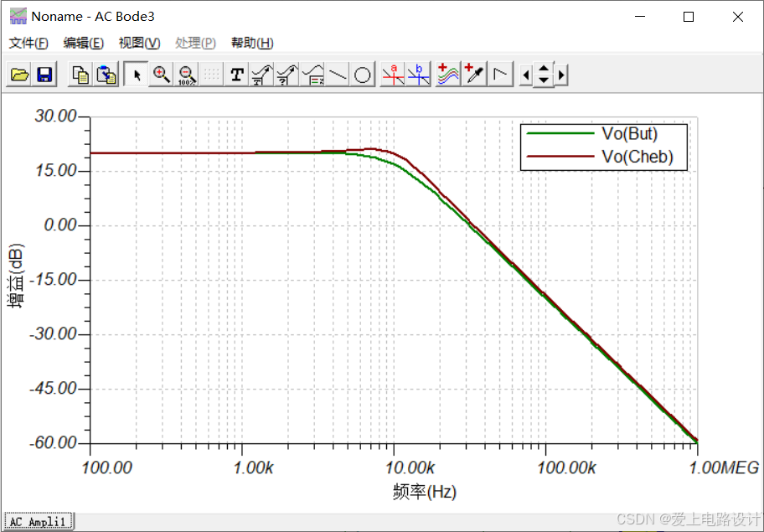Click the 100.00k frequency axis value
The image size is (764, 532).
click(x=566, y=467)
